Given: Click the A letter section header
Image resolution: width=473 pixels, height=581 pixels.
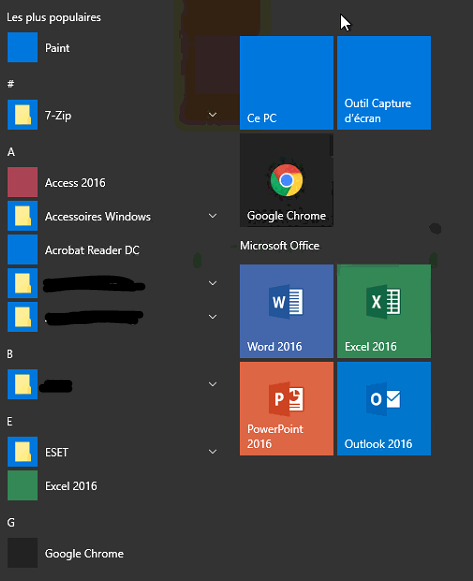Looking at the screenshot, I should pyautogui.click(x=11, y=152).
